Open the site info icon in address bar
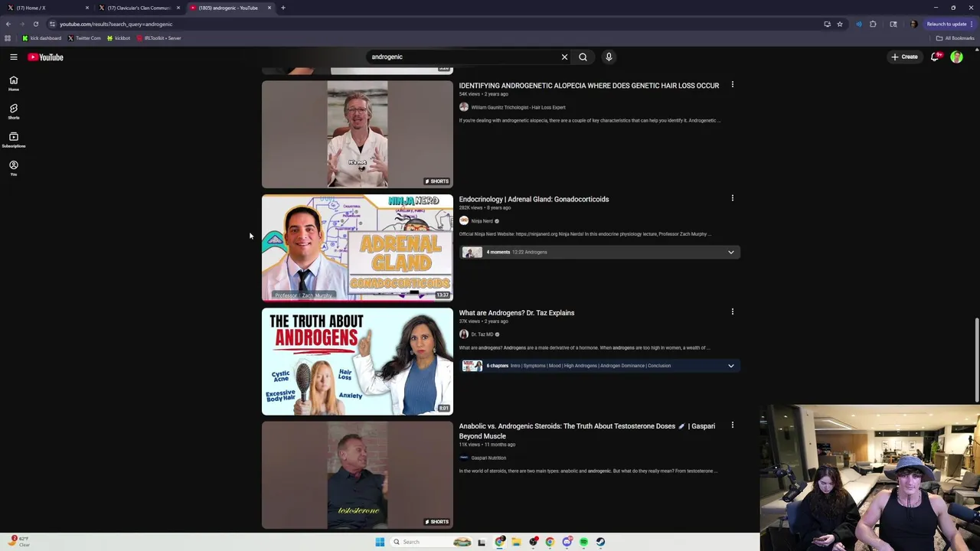The image size is (980, 551). [52, 24]
